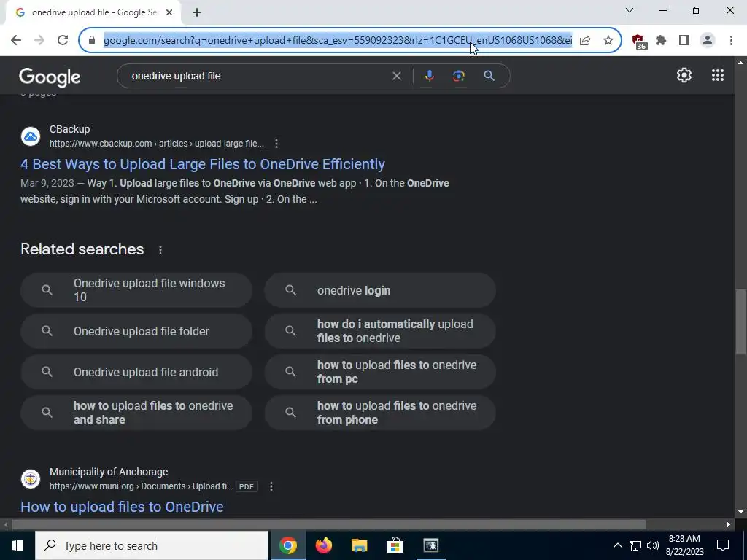Click the taskbar search box
Image resolution: width=747 pixels, height=560 pixels.
152,545
